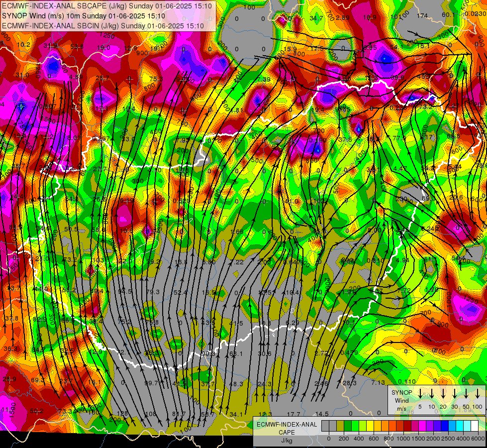Select the white swatch at the end of the colorbar
487x448 pixels.
pos(475,426)
